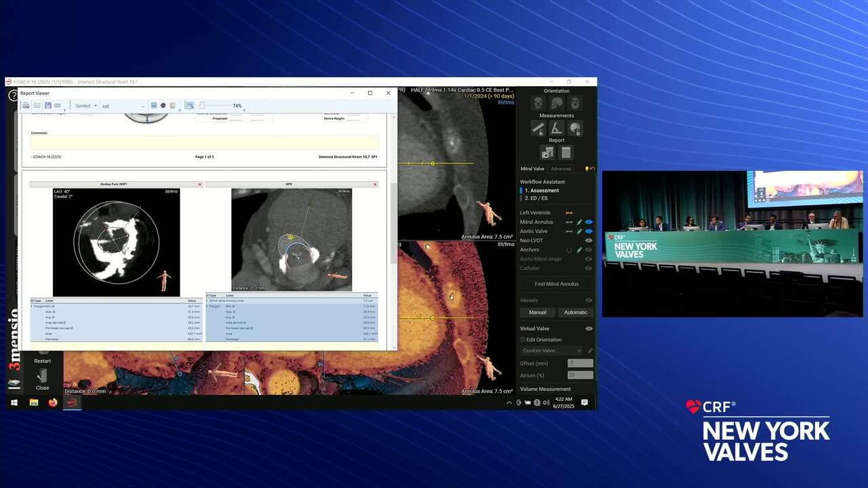Remove the MPR image panel from report
The width and height of the screenshot is (868, 488).
(375, 184)
